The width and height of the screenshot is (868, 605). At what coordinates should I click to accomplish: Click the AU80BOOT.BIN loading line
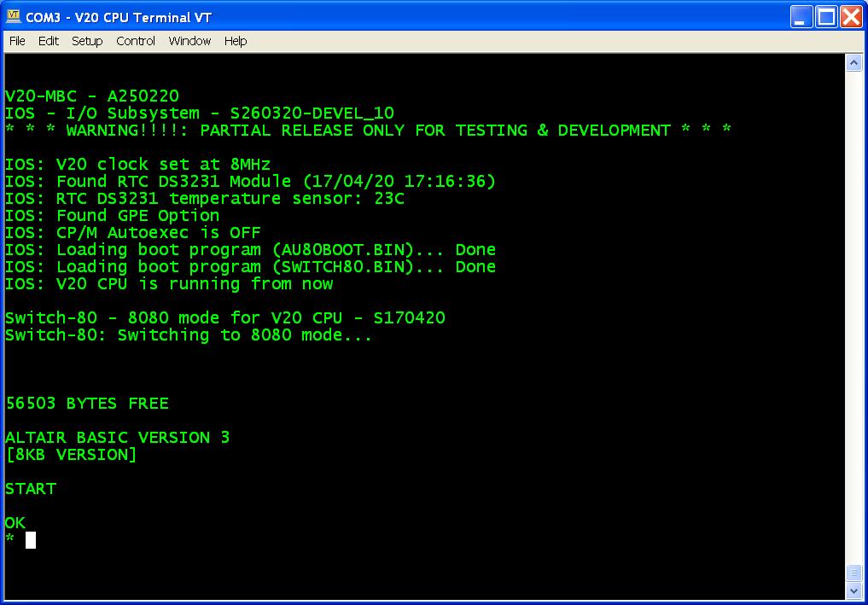250,250
